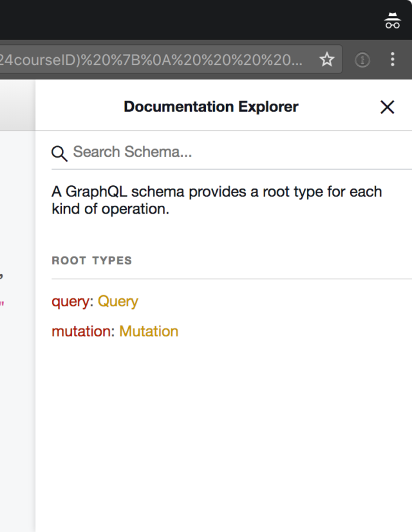Close the Documentation Explorer with the X icon
The image size is (412, 532).
click(x=387, y=107)
